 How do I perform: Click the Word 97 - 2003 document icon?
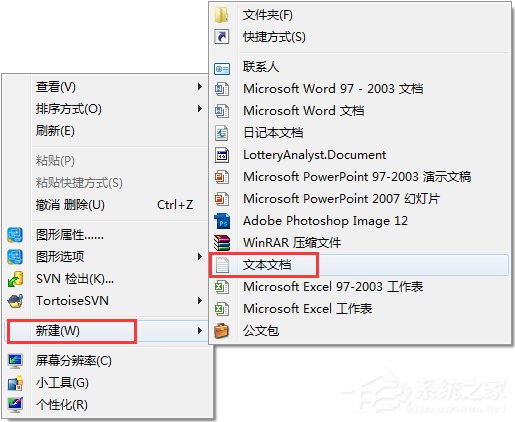tap(222, 89)
